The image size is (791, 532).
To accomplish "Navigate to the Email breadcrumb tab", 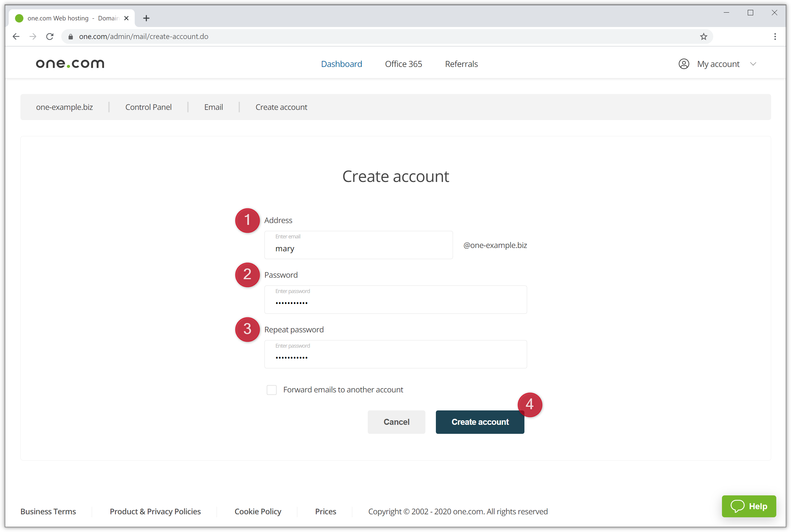I will [x=214, y=107].
